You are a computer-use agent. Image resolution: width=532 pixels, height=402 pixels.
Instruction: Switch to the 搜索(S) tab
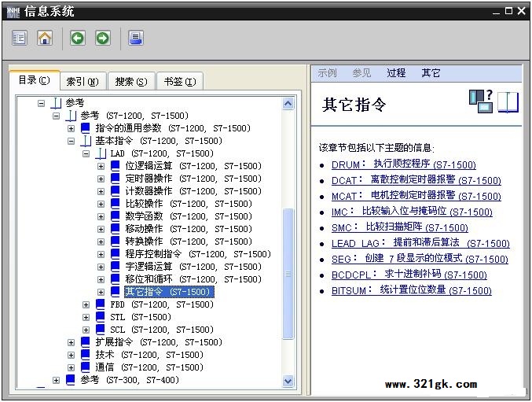pyautogui.click(x=131, y=82)
